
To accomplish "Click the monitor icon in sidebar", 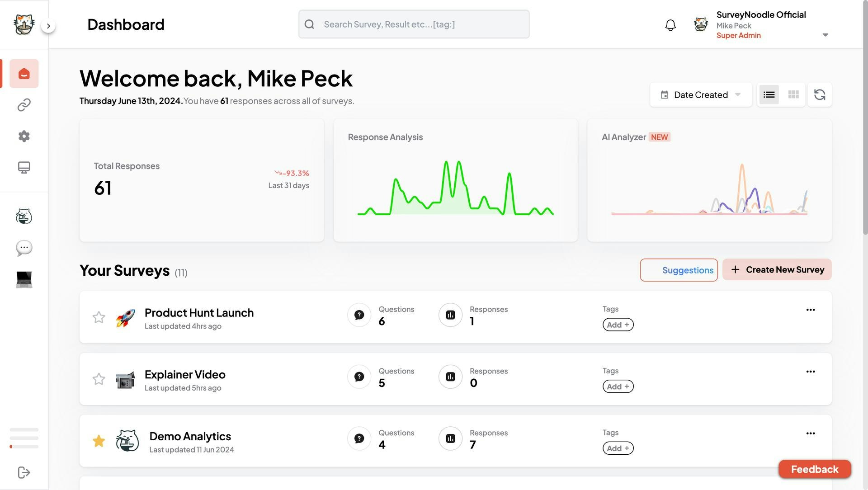I will point(24,168).
